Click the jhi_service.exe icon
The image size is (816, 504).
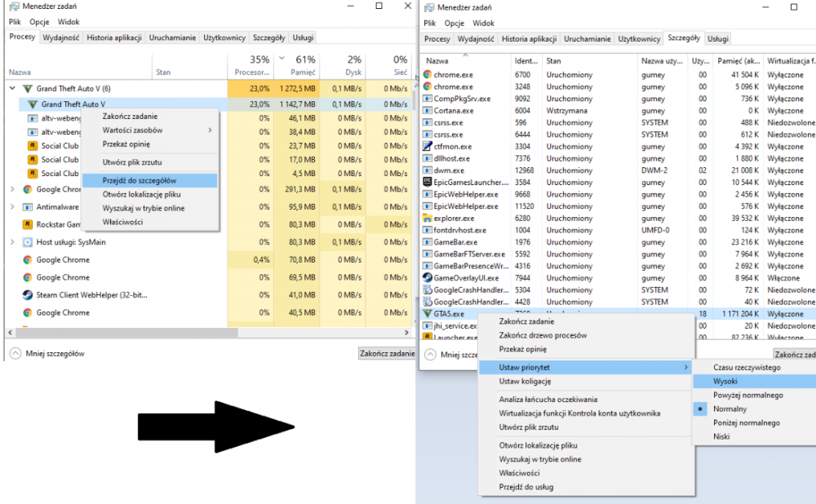point(428,325)
